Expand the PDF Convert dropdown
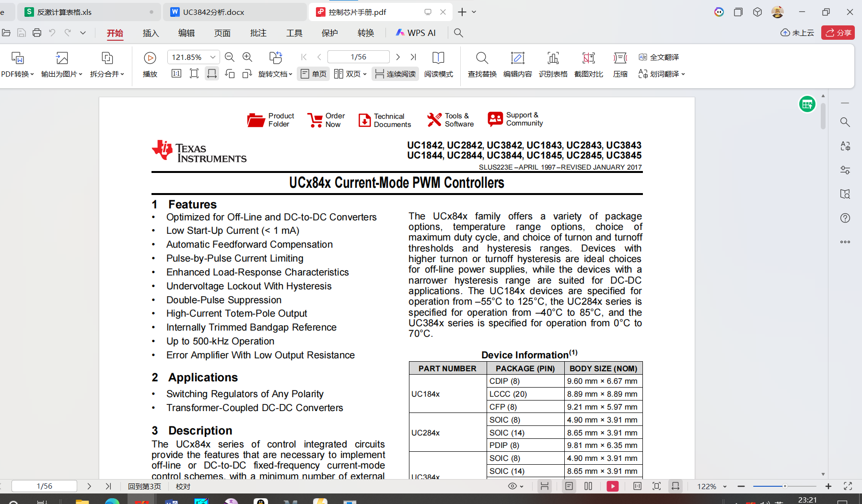 (x=18, y=74)
